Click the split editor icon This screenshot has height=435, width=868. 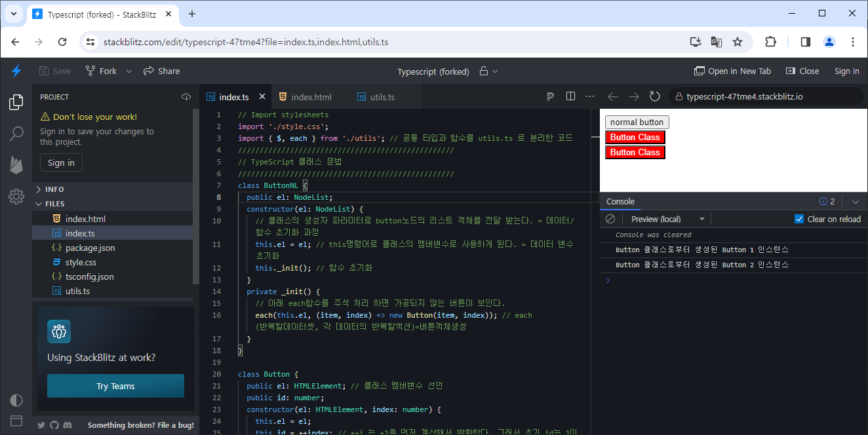click(570, 96)
